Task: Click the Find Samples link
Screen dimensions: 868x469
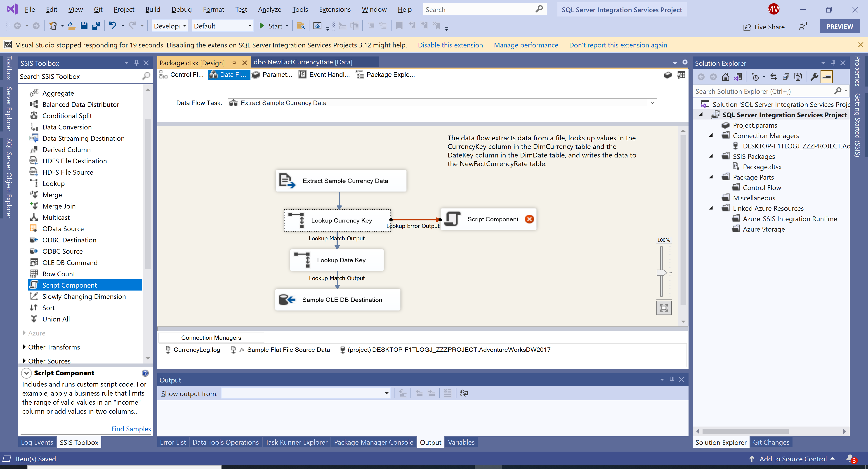Action: 131,429
